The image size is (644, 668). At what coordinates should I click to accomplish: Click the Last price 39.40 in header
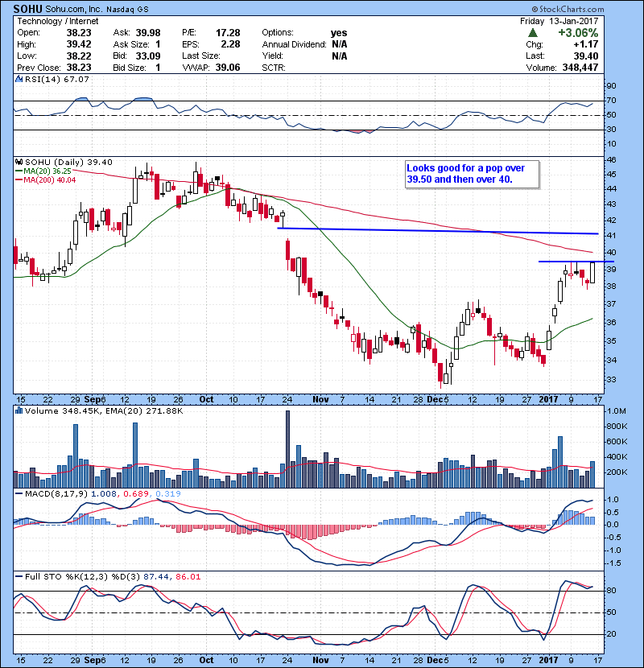(x=585, y=56)
